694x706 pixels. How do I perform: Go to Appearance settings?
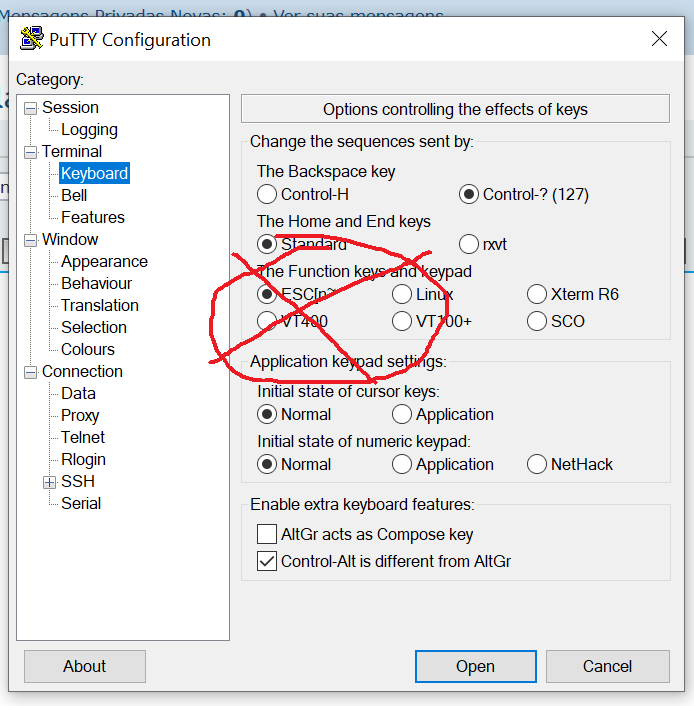tap(104, 262)
